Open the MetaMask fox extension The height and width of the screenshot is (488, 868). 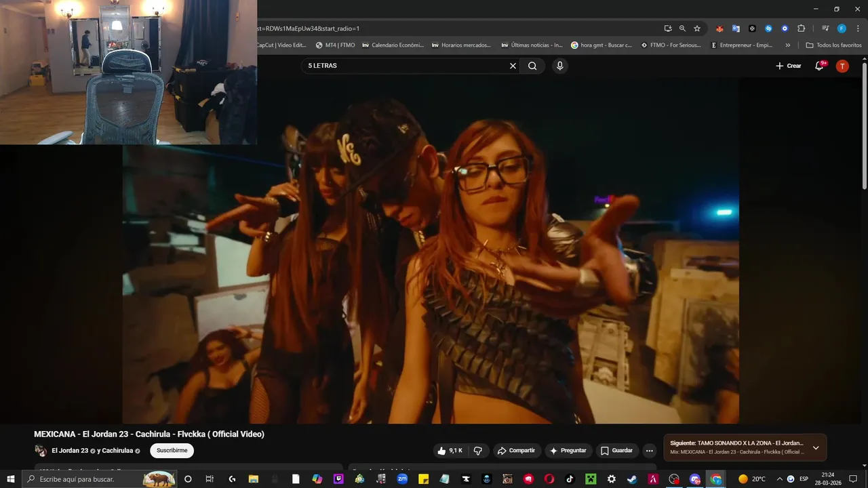[x=719, y=28]
